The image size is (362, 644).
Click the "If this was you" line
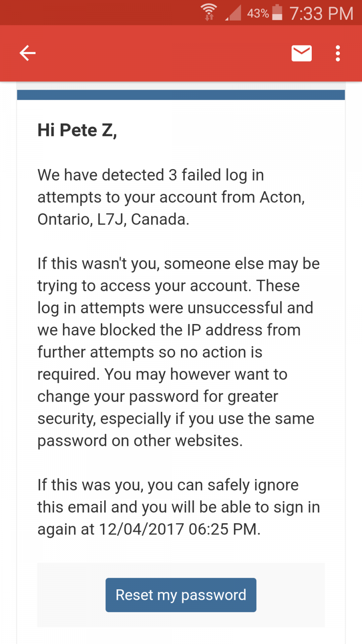pyautogui.click(x=168, y=485)
